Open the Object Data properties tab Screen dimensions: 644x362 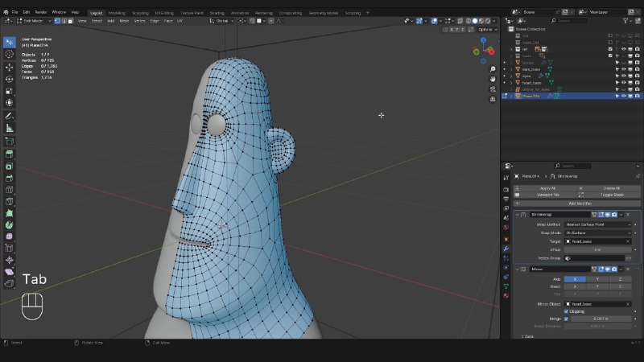coord(506,286)
